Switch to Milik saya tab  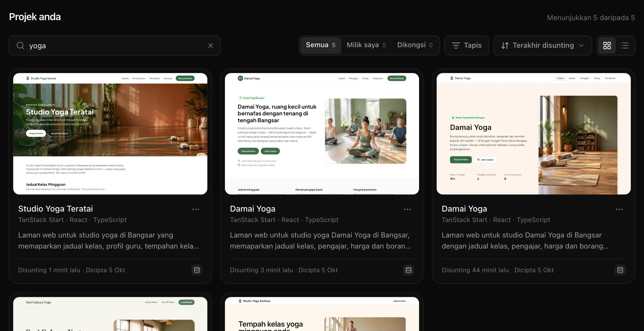(x=366, y=45)
